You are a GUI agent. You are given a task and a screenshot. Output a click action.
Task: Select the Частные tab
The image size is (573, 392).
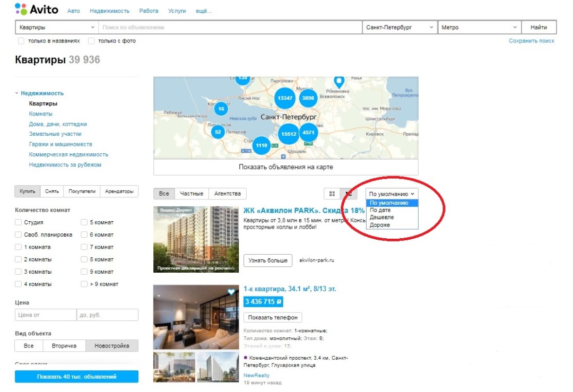pos(191,194)
